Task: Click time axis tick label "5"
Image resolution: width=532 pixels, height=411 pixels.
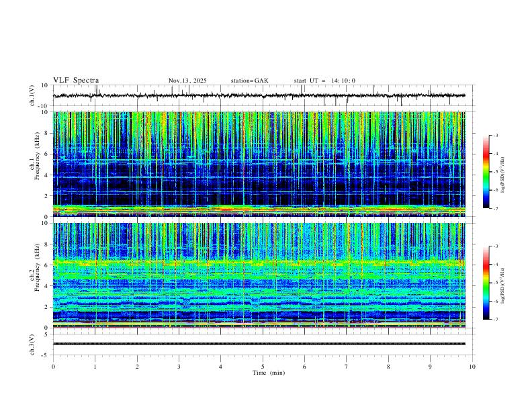Action: click(x=263, y=367)
